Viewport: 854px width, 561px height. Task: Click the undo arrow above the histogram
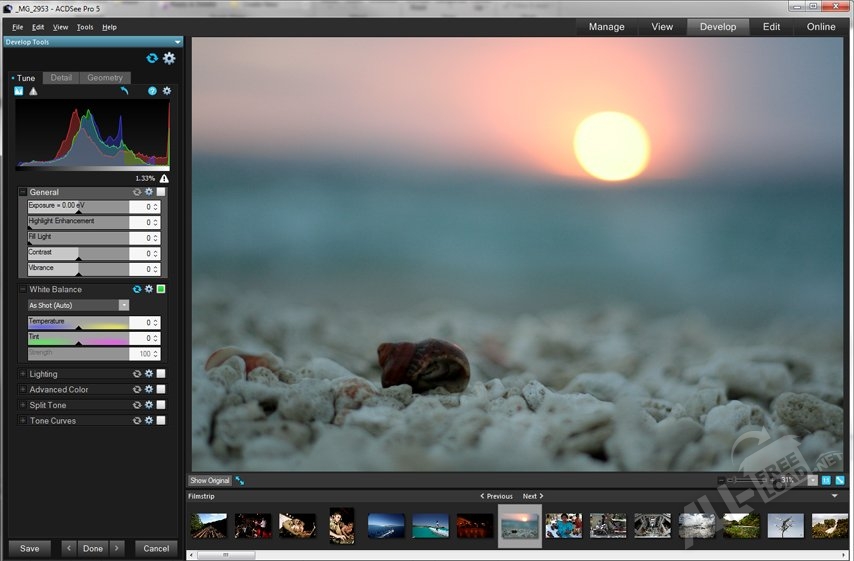tap(125, 91)
